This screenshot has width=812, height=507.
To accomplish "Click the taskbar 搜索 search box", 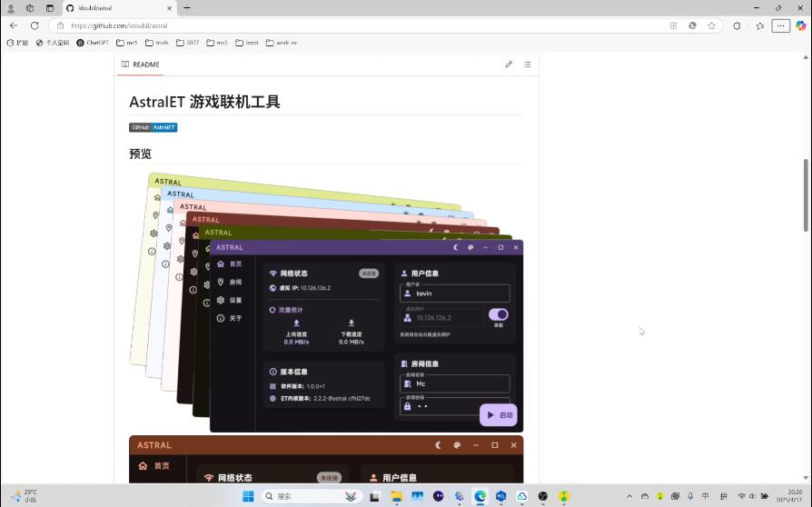I will [311, 496].
